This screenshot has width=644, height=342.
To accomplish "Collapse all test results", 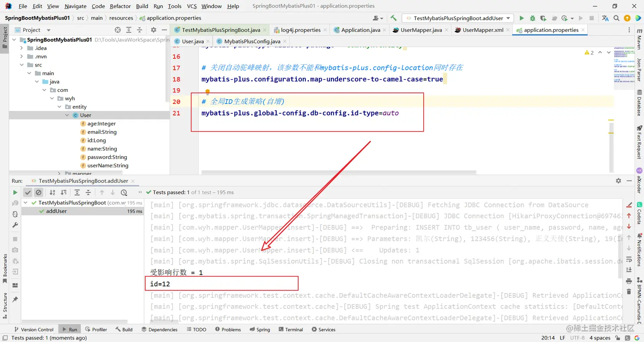I will pyautogui.click(x=88, y=193).
